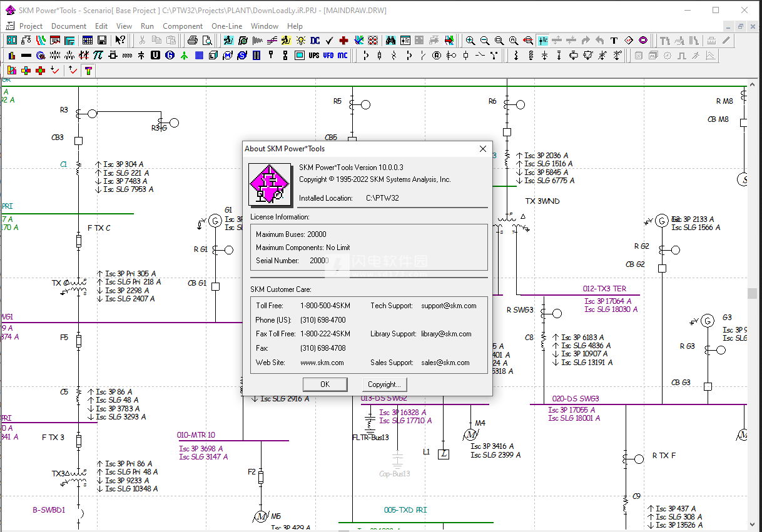Click the green running man icon

pyautogui.click(x=228, y=40)
